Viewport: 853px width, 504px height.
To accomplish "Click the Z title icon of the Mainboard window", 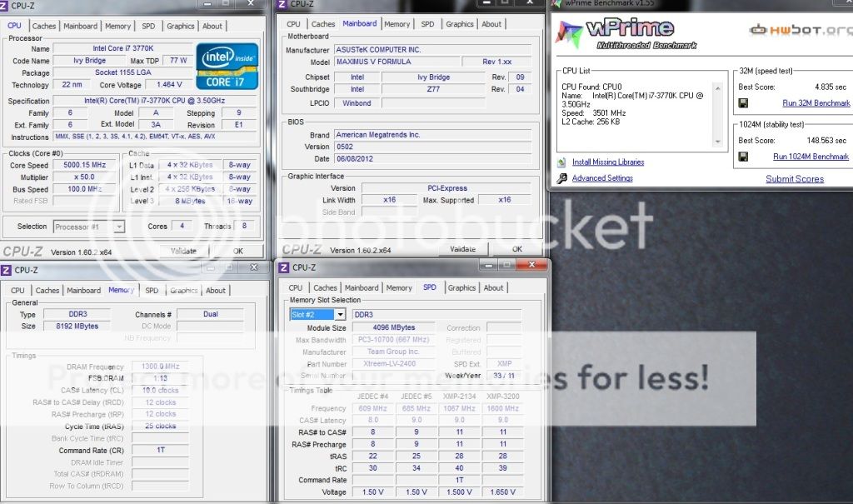I will click(x=282, y=4).
